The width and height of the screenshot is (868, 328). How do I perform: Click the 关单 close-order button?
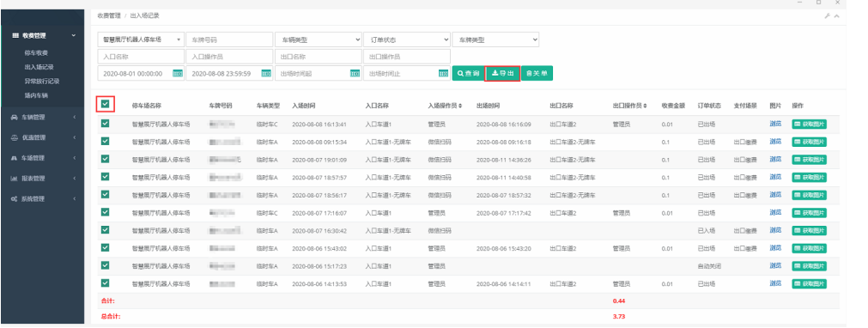[537, 73]
